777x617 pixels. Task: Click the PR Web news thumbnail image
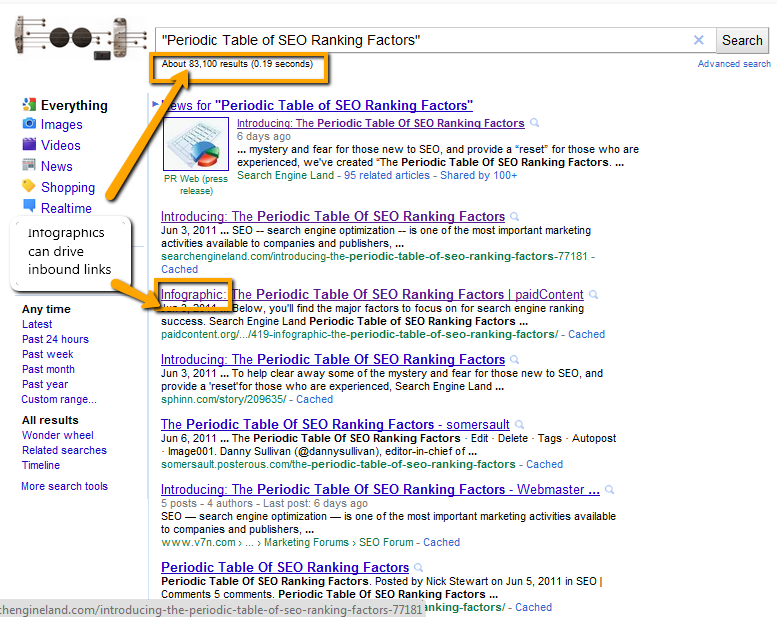point(196,144)
